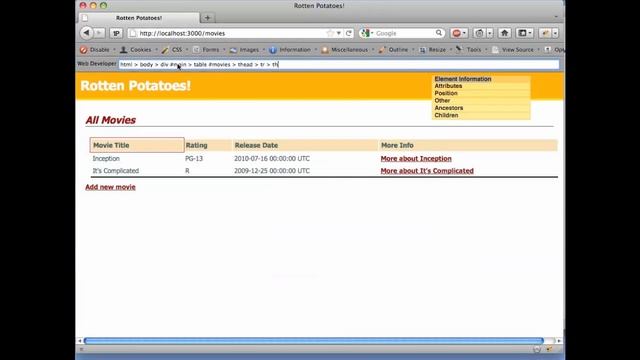Click the element path breadcrumb field

point(339,64)
